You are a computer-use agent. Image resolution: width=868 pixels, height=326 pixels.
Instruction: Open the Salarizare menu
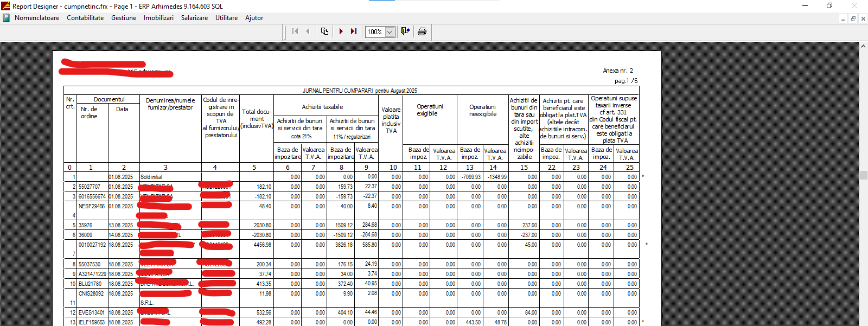(194, 18)
